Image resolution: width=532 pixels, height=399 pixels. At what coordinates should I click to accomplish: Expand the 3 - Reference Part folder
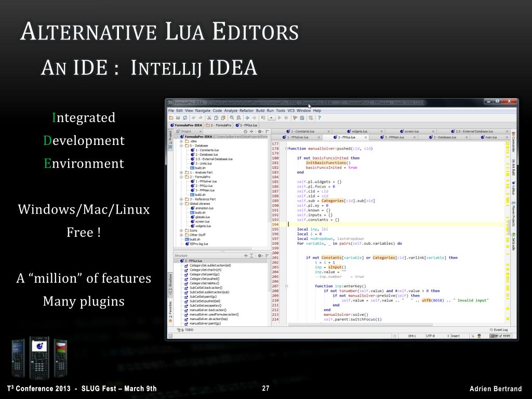(181, 199)
